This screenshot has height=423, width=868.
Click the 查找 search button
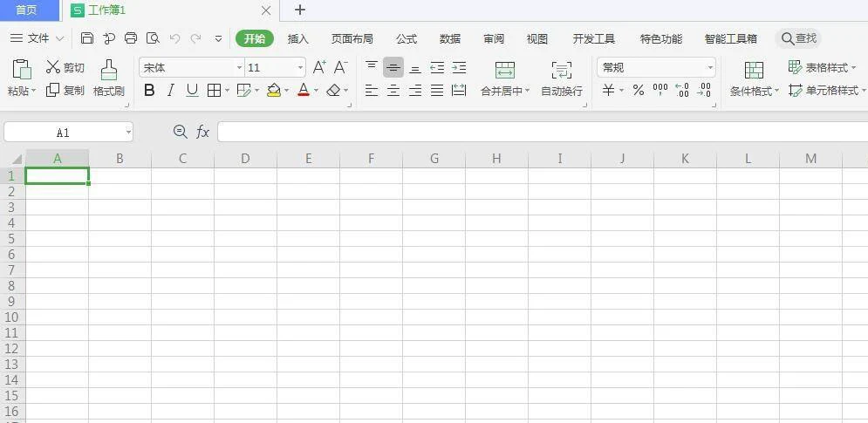coord(798,38)
